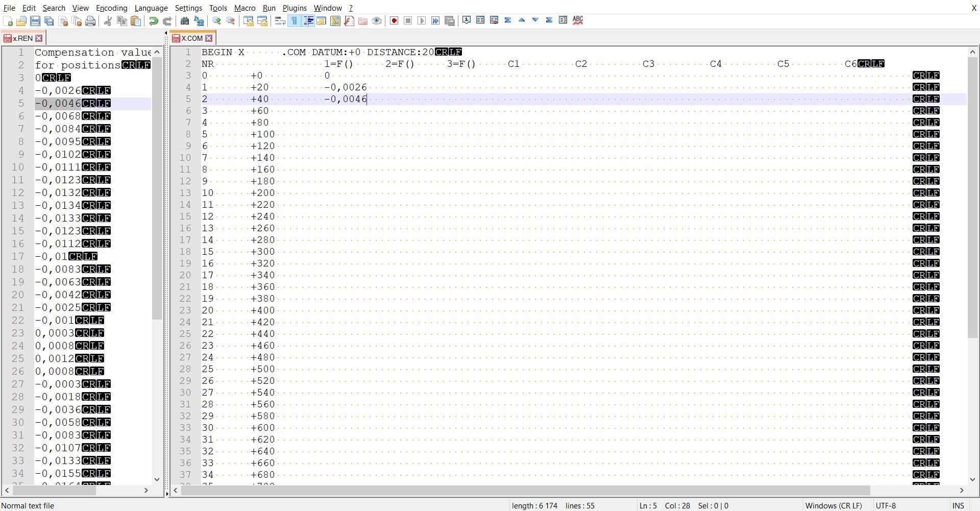
Task: Click the Record Macro red dot icon
Action: pos(394,21)
